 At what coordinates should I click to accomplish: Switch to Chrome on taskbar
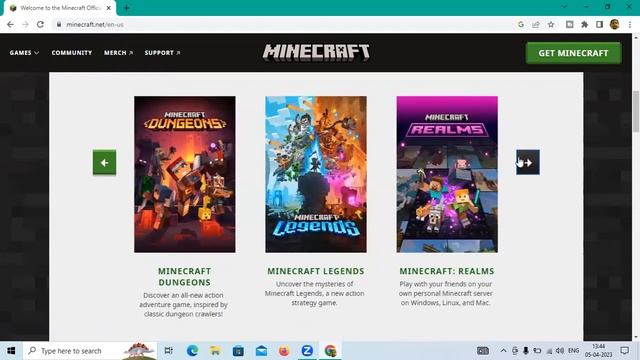[x=330, y=351]
